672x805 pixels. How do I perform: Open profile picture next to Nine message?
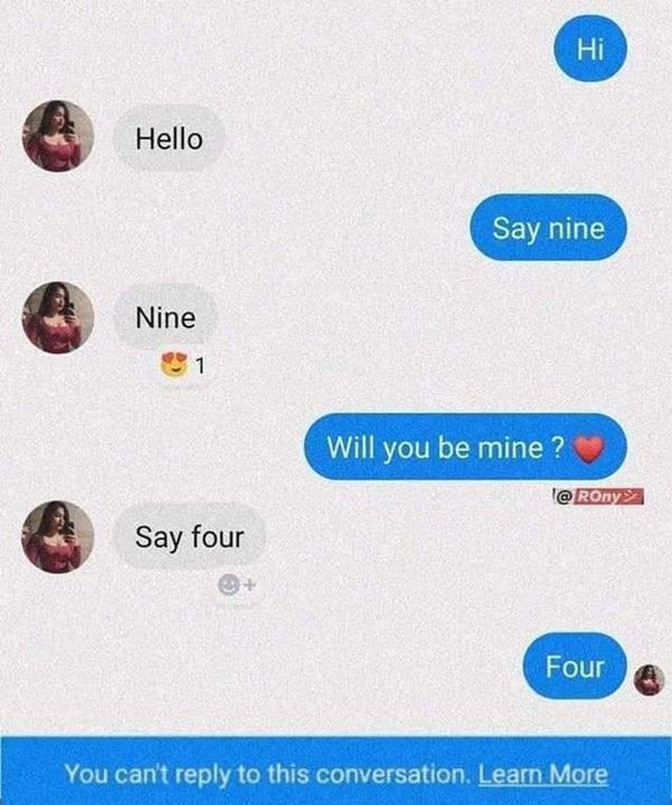tap(58, 317)
